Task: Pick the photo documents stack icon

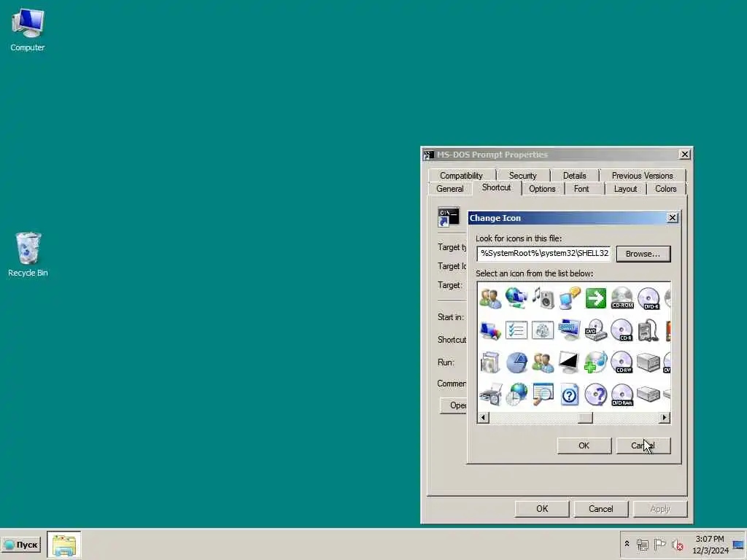Action: pyautogui.click(x=490, y=362)
